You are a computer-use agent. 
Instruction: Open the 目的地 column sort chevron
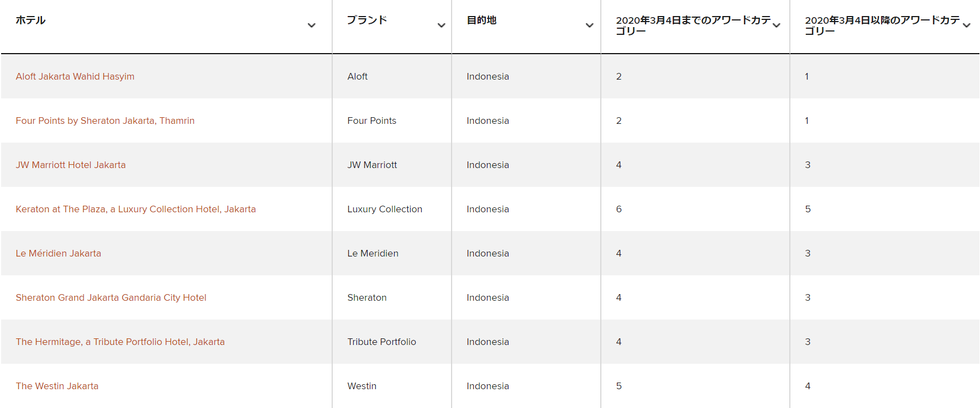tap(589, 25)
